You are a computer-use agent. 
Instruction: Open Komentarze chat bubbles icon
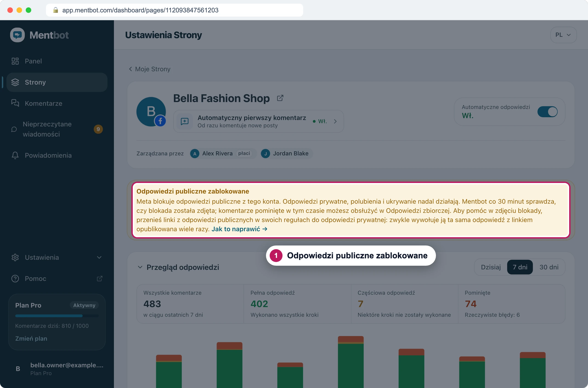[x=15, y=103]
